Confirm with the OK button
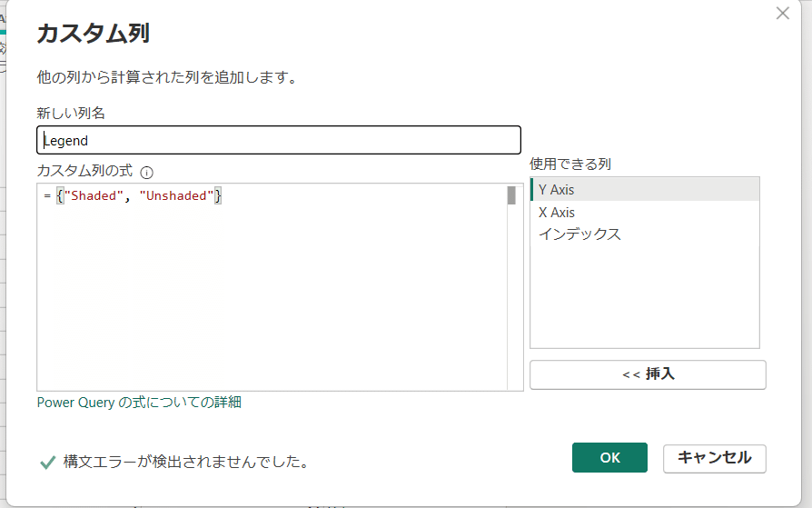 pos(609,457)
